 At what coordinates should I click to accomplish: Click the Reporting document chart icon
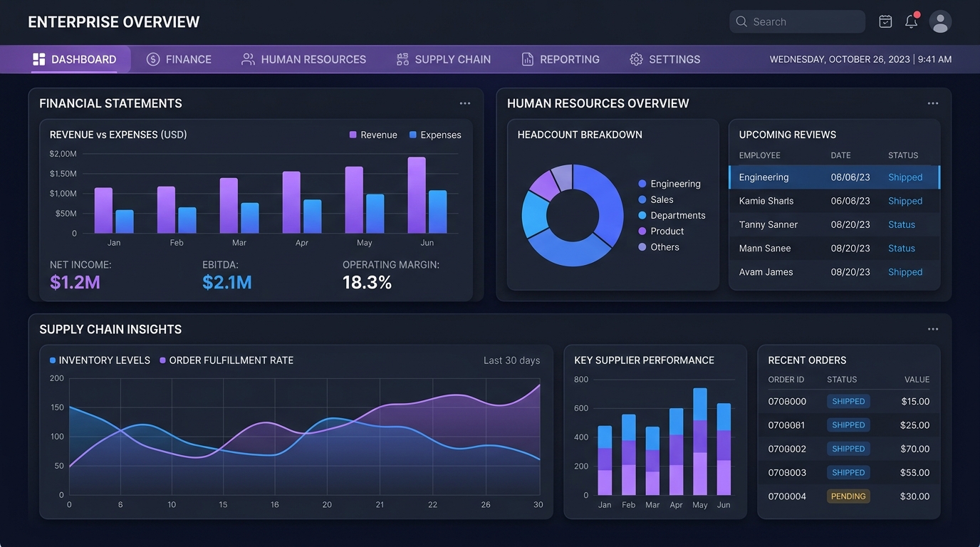(x=528, y=59)
